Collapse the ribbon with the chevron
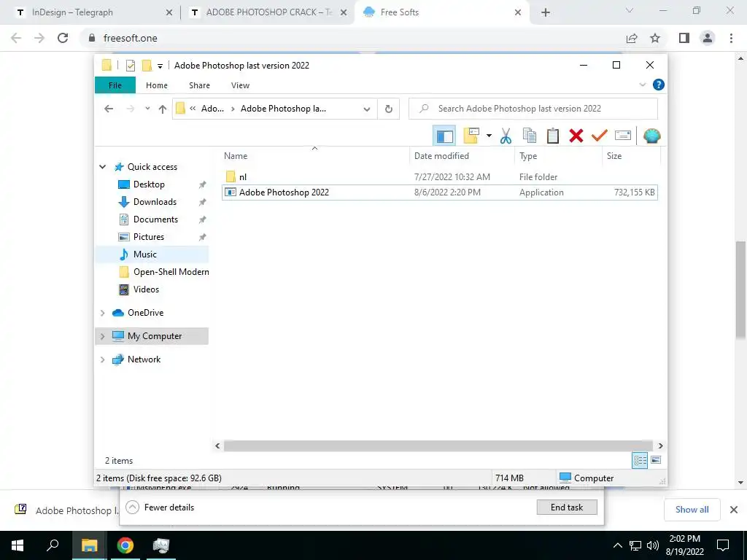This screenshot has height=560, width=747. point(642,85)
